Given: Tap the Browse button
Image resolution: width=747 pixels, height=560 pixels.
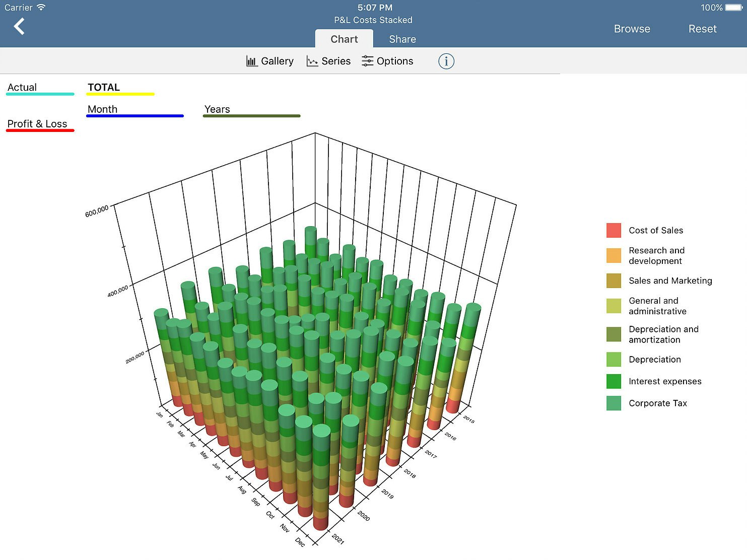Looking at the screenshot, I should (x=632, y=29).
